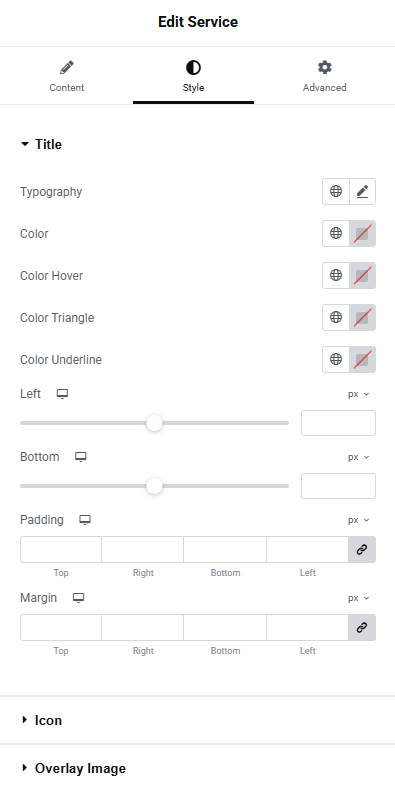This screenshot has height=796, width=395.
Task: Click the Typography pencil edit icon
Action: 362,191
